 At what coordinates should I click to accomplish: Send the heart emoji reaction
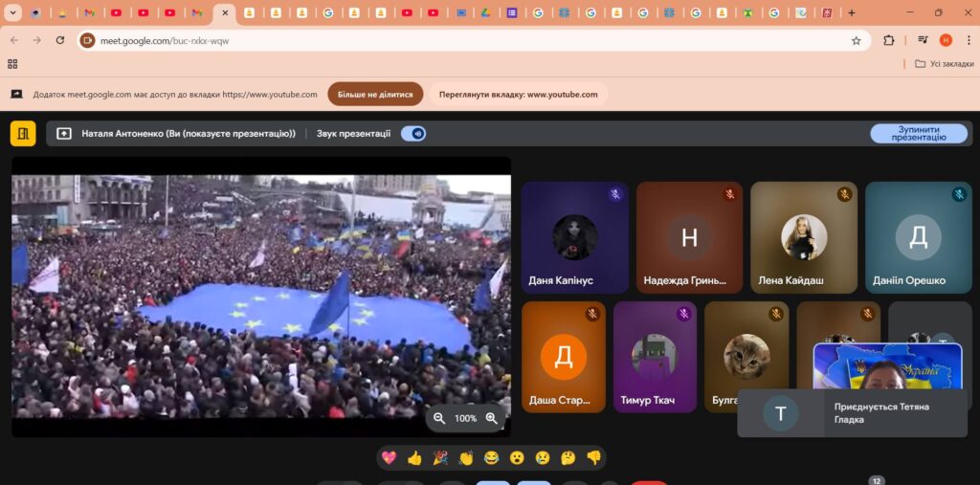coord(389,458)
